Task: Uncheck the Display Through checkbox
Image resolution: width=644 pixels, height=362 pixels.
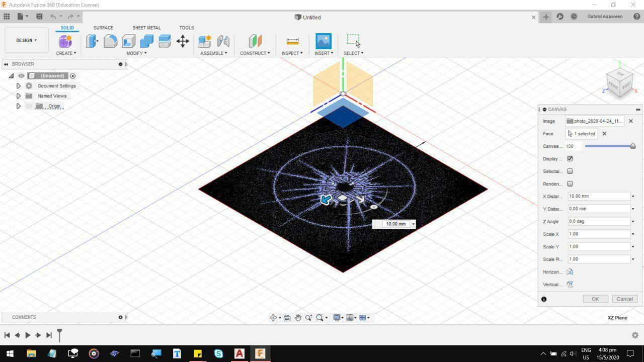Action: click(x=570, y=159)
